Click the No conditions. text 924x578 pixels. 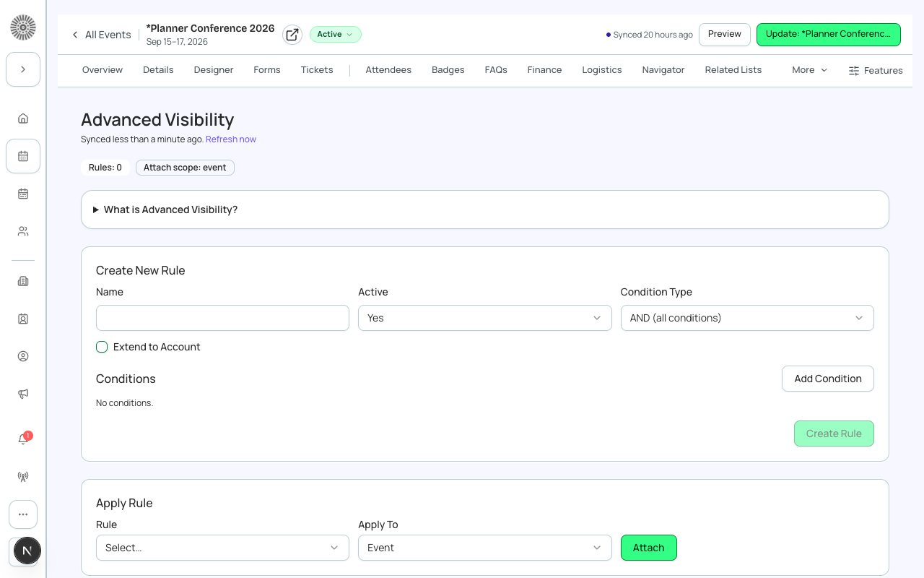[125, 403]
